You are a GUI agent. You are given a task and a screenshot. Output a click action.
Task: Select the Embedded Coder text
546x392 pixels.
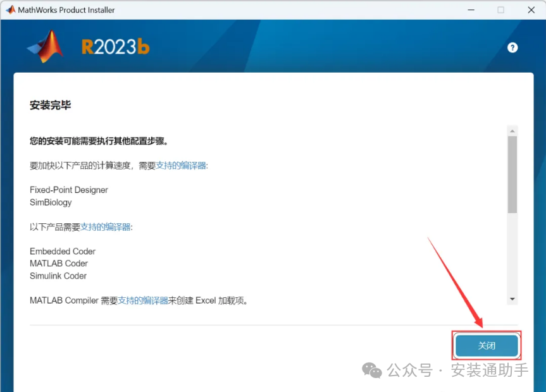coord(63,252)
